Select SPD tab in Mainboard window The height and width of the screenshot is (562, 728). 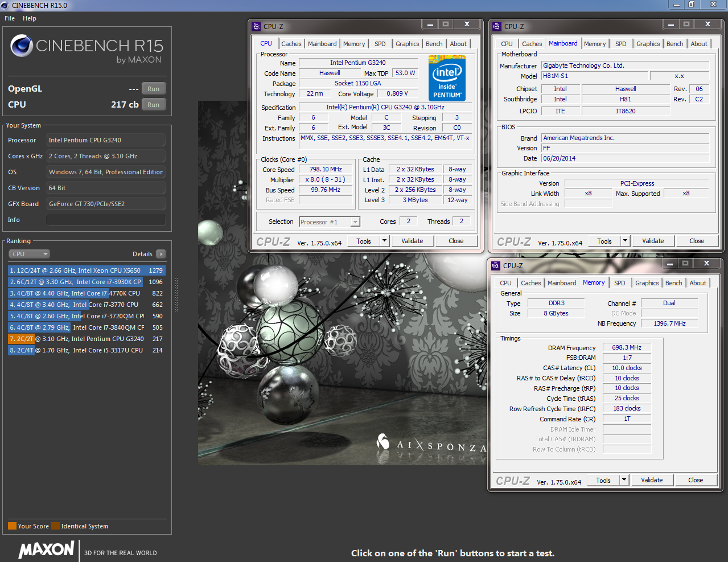coord(621,44)
